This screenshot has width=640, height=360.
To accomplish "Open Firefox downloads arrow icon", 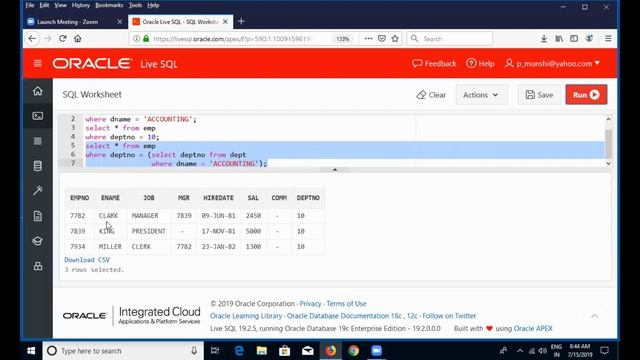I will pos(544,38).
